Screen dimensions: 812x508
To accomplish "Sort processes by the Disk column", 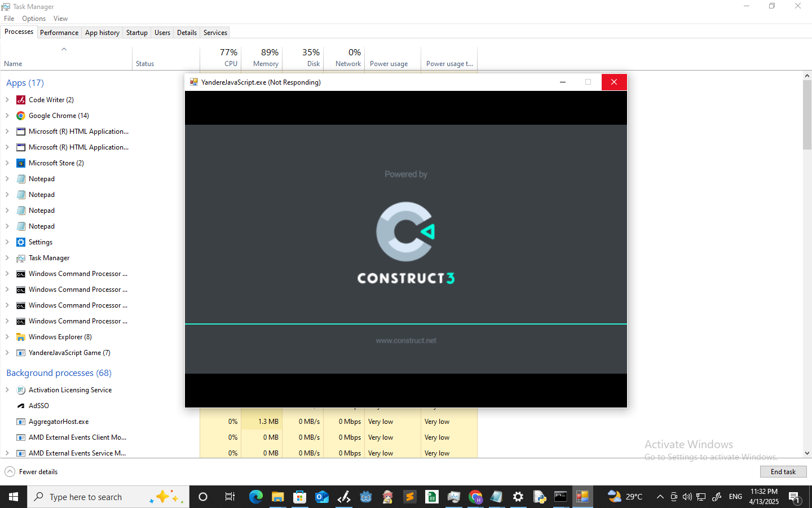I will [x=303, y=57].
